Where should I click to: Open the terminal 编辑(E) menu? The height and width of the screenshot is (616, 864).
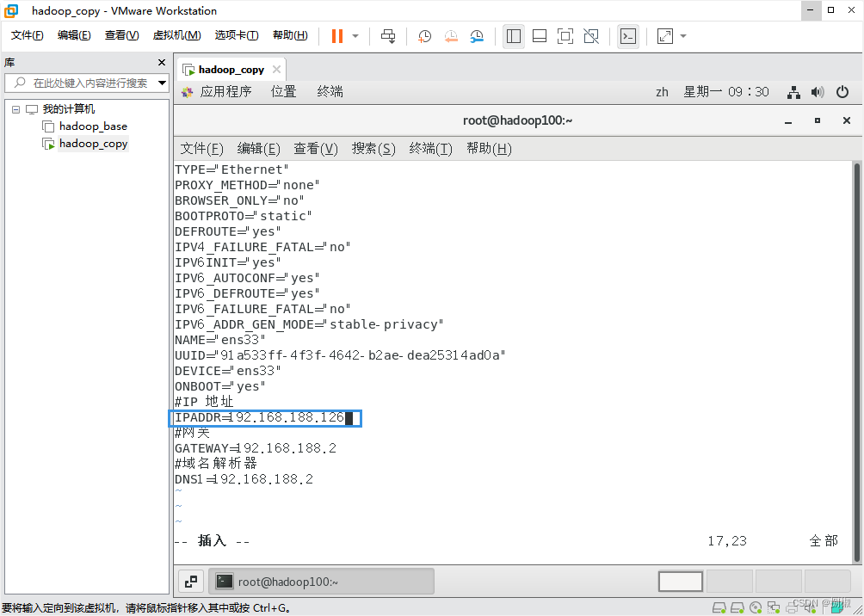point(258,149)
